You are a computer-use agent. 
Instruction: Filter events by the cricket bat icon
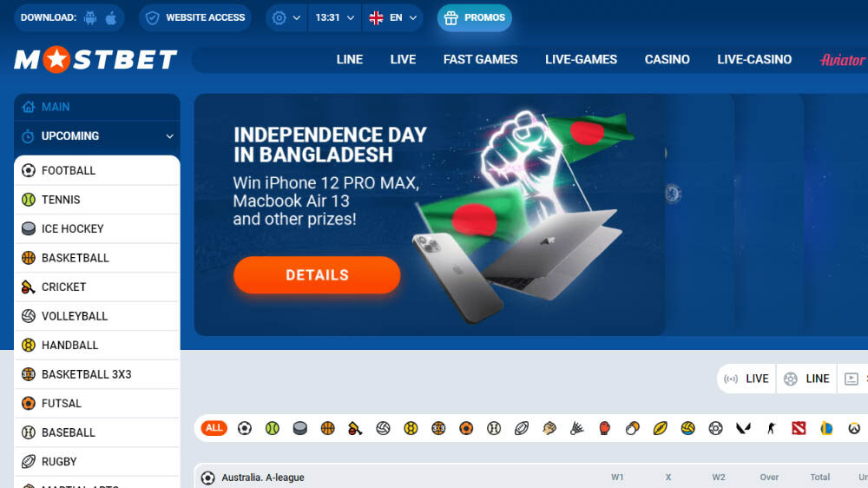click(355, 428)
